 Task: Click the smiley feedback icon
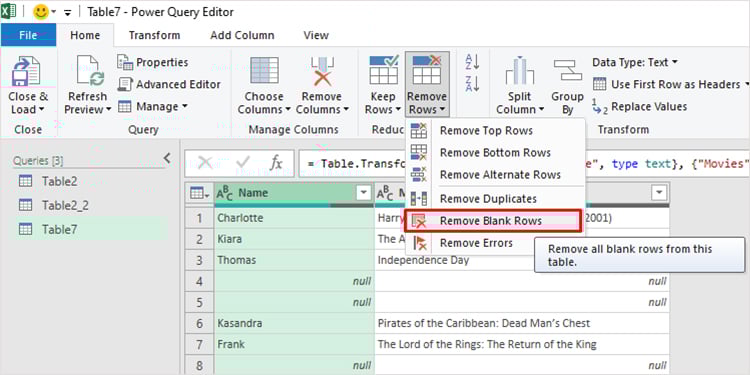click(x=41, y=12)
